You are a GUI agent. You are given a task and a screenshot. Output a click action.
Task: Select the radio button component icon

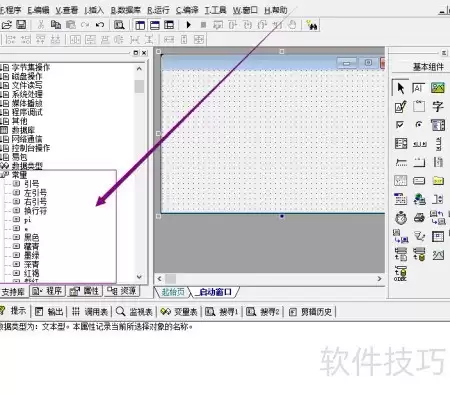pos(419,125)
